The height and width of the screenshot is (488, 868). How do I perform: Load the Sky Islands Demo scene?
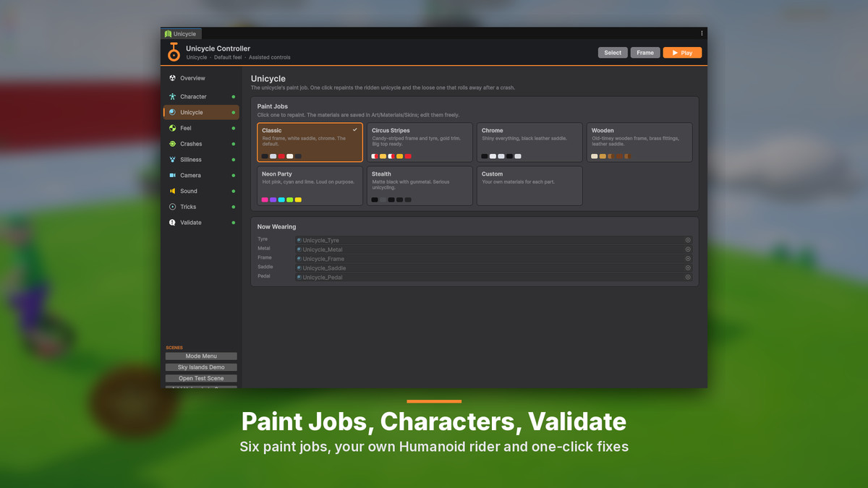(201, 367)
